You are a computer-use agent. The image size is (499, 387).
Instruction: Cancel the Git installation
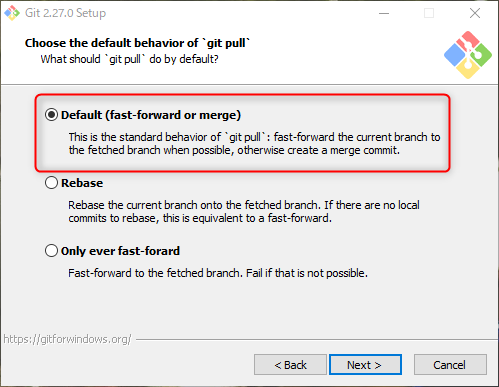click(x=450, y=365)
